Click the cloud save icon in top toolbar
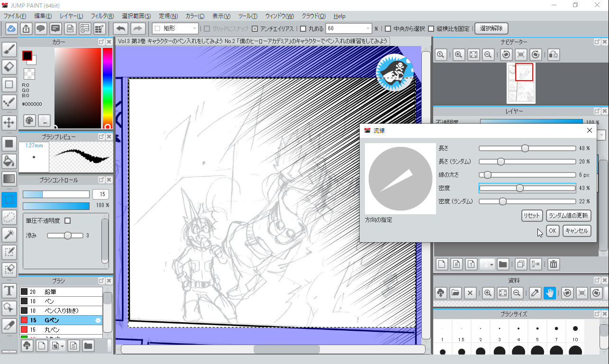The image size is (609, 364). coord(11,28)
